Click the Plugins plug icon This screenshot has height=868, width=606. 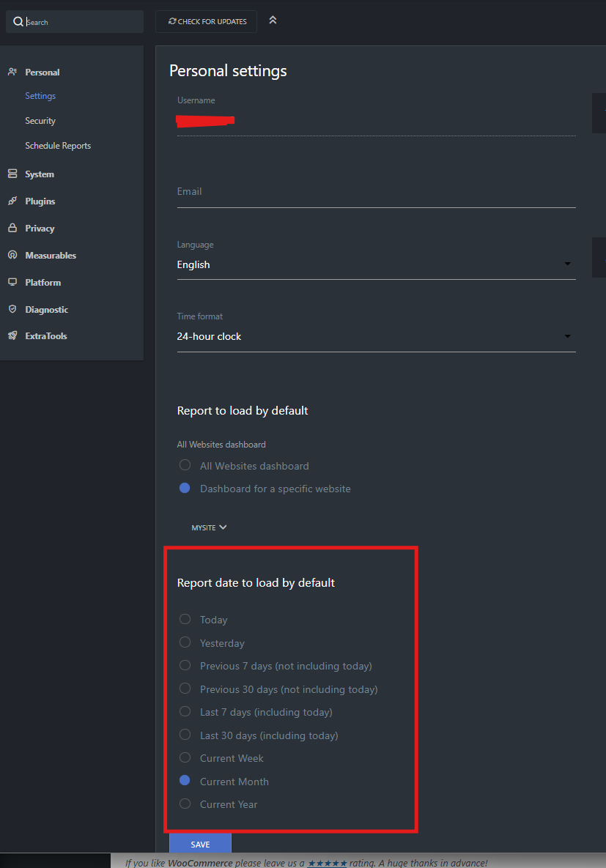(x=12, y=201)
